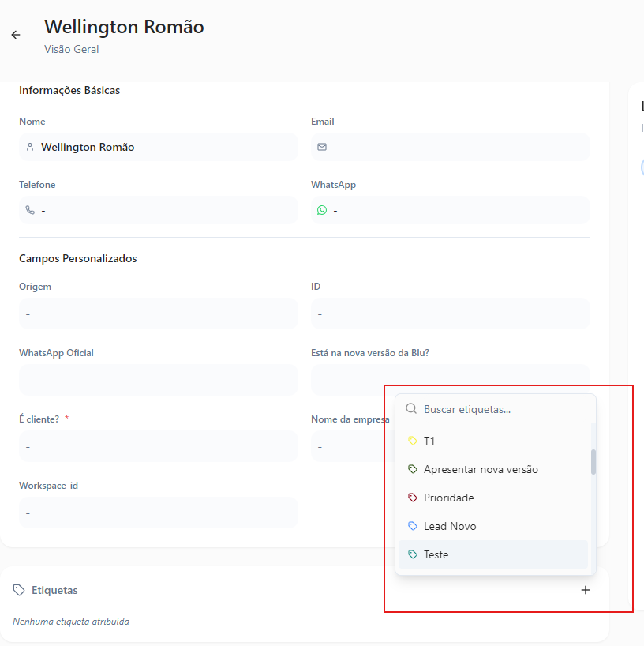This screenshot has height=646, width=644.
Task: Select the Teste etiqueta option
Action: 436,554
